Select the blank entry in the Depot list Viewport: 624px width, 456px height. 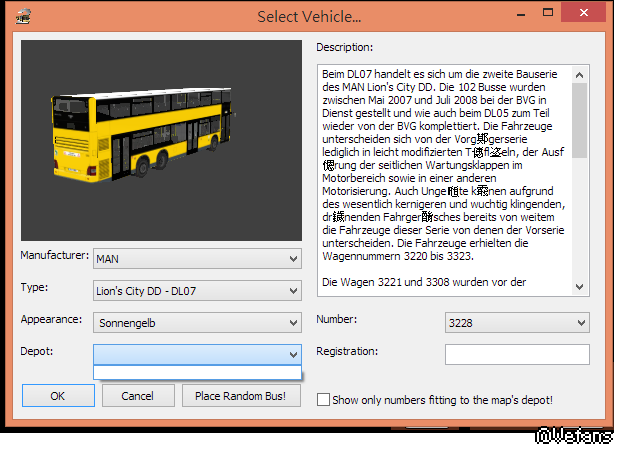pyautogui.click(x=197, y=373)
